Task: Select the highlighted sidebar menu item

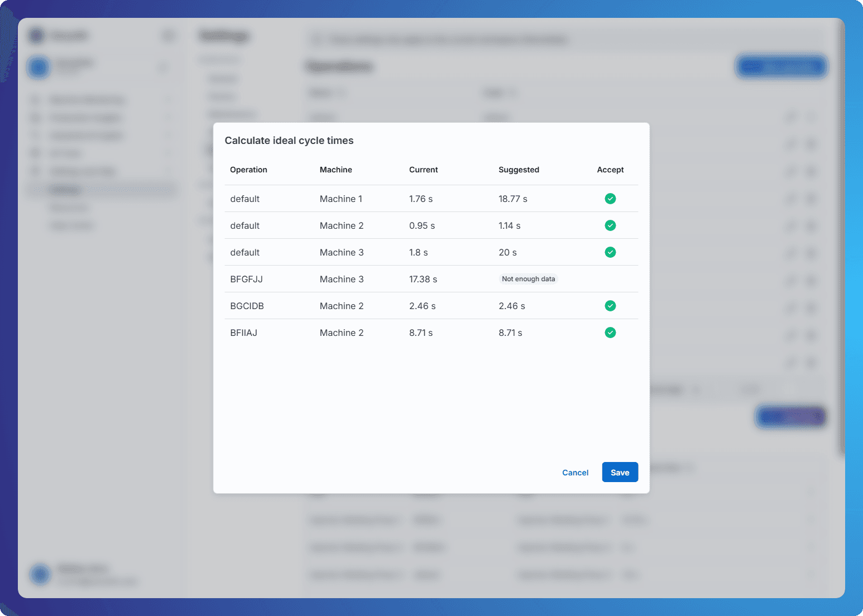Action: tap(100, 189)
